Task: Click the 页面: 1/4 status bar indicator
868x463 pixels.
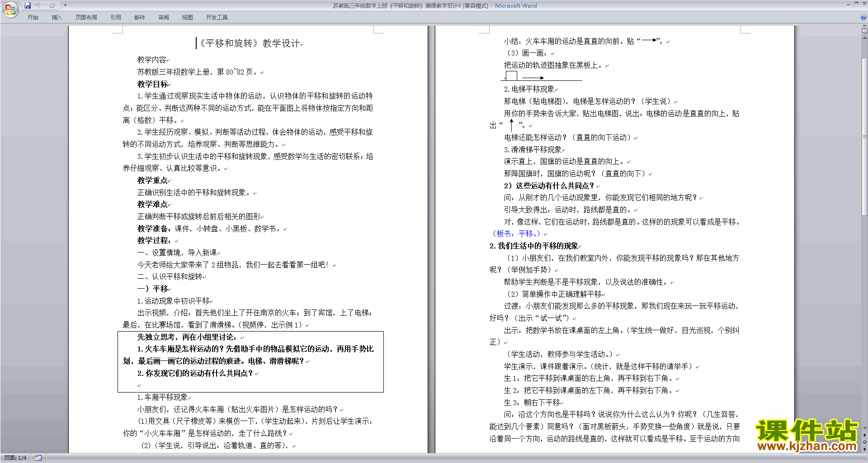Action: coord(15,458)
